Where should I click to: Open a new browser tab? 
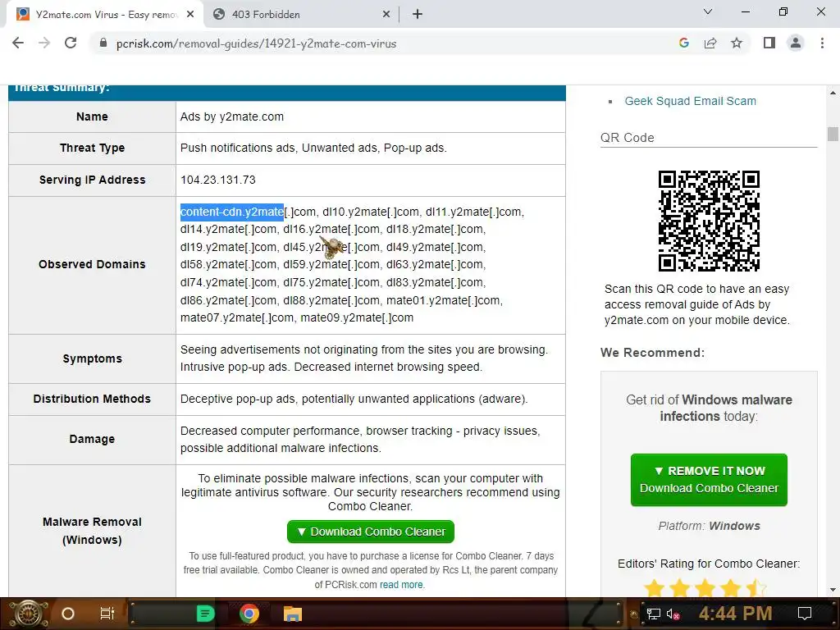point(418,15)
